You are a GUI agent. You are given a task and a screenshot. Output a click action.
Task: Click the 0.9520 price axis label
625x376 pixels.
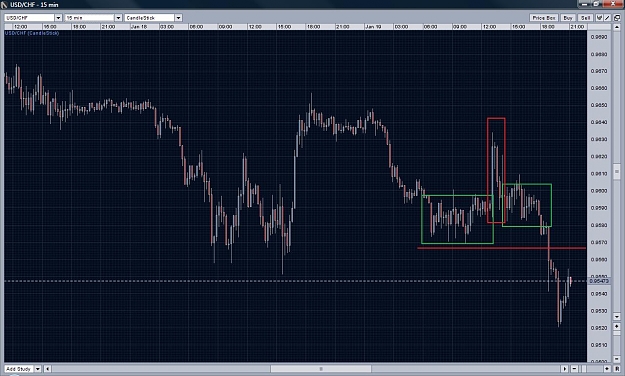[599, 328]
